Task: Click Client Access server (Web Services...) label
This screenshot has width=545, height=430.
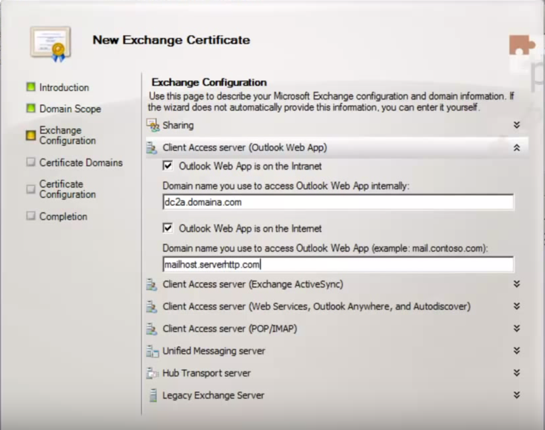Action: pyautogui.click(x=317, y=307)
